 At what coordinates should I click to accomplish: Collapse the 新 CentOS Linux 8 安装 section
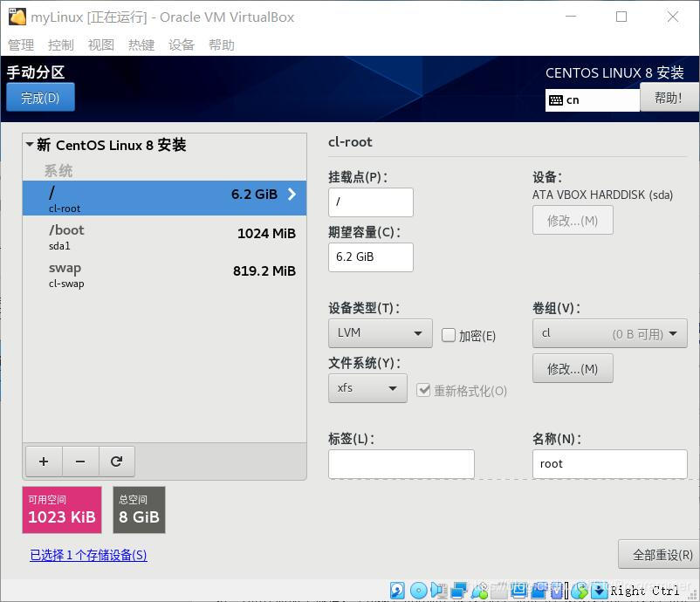click(x=30, y=145)
